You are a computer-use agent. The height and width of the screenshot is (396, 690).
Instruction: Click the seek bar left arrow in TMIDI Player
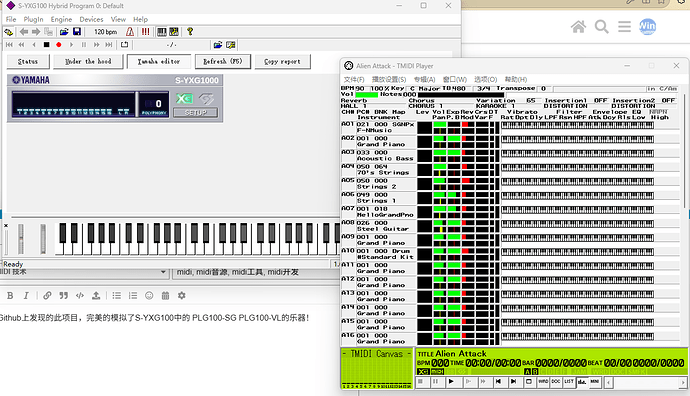(609, 382)
